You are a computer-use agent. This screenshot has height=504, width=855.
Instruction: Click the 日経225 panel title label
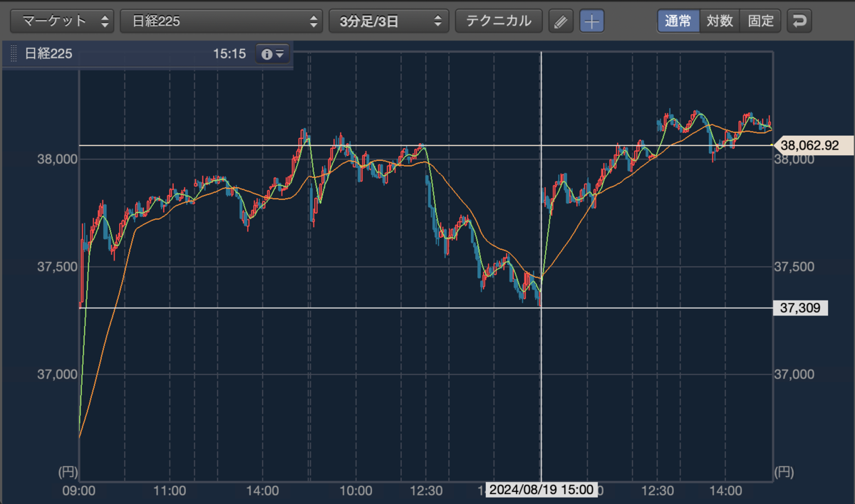(48, 54)
